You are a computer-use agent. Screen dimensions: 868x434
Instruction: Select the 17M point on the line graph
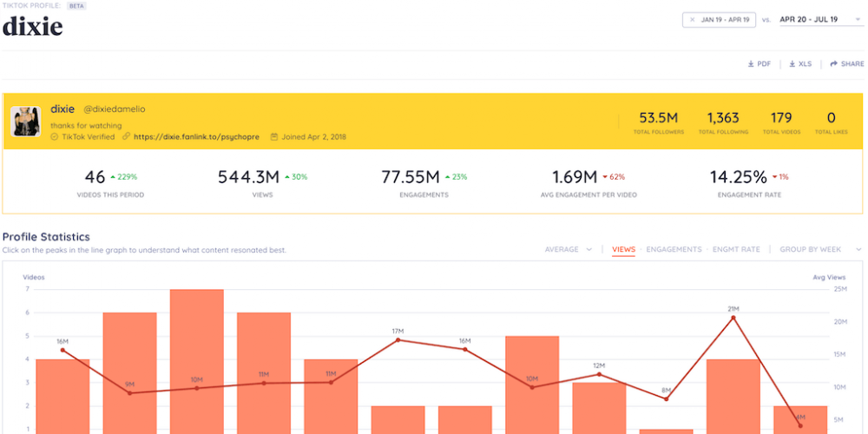coord(398,340)
